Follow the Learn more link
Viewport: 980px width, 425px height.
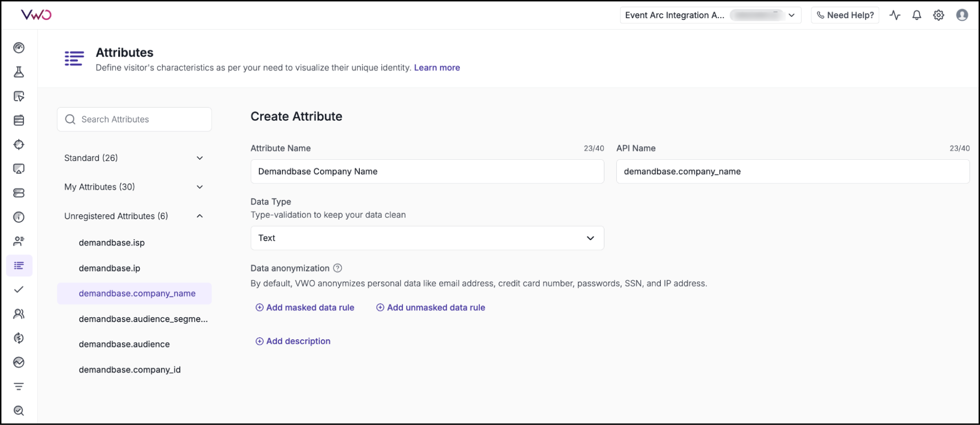coord(437,68)
